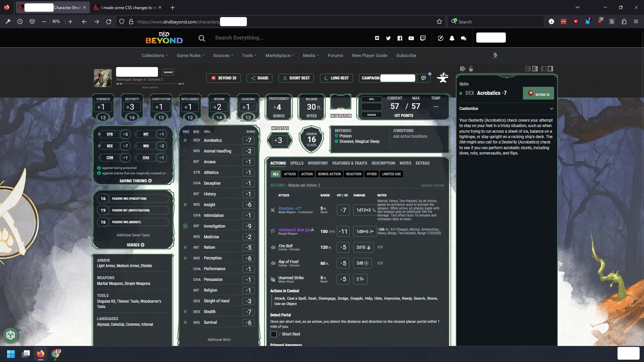
Task: Collapse the sidebar with double-arrow icon
Action: point(463,69)
